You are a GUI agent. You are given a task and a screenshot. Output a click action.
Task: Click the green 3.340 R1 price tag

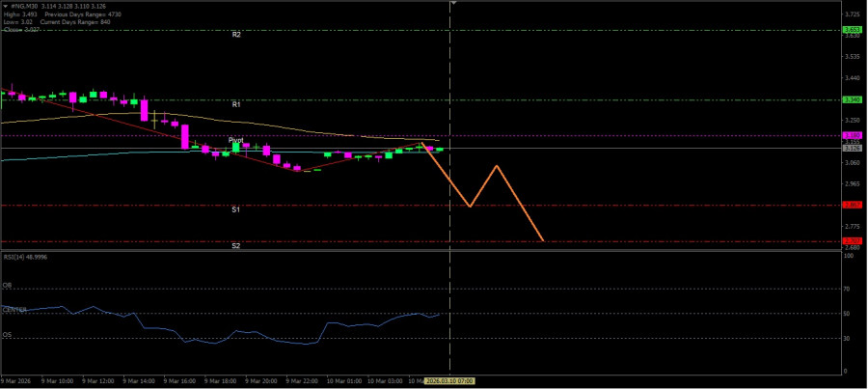852,99
